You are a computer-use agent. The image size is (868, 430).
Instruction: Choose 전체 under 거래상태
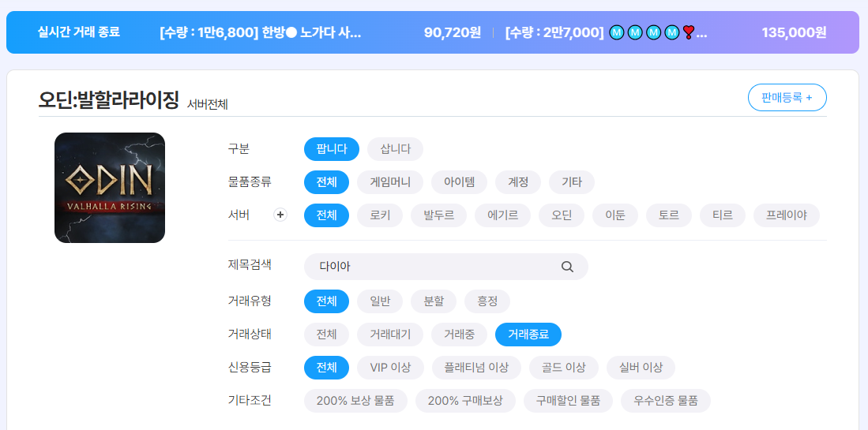point(327,335)
